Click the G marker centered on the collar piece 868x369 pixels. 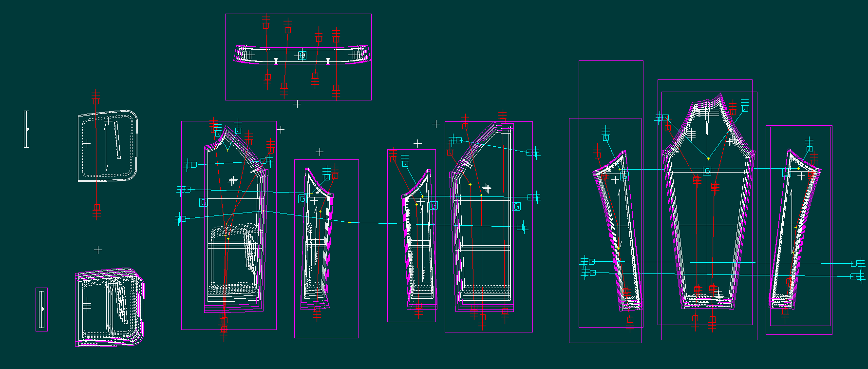coord(302,56)
